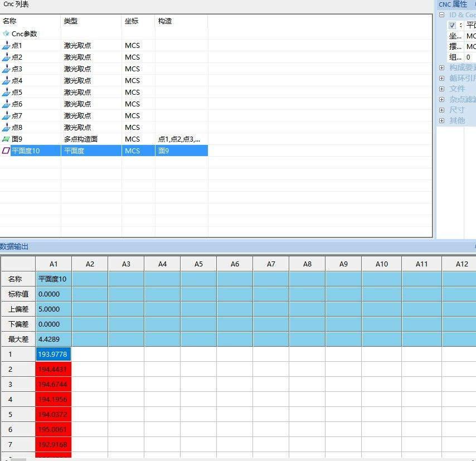Click the laser point icon beside 点5

coord(6,92)
